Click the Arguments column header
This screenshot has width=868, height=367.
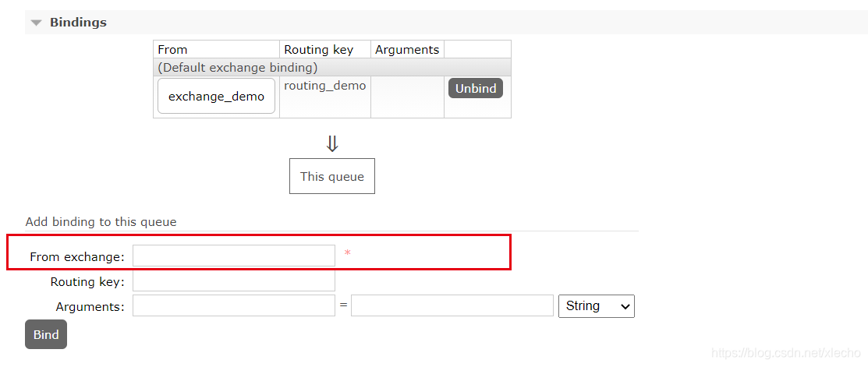pyautogui.click(x=407, y=50)
